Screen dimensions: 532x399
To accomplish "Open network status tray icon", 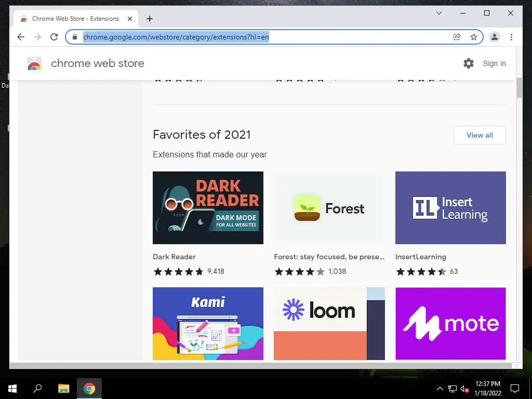I will tap(453, 389).
